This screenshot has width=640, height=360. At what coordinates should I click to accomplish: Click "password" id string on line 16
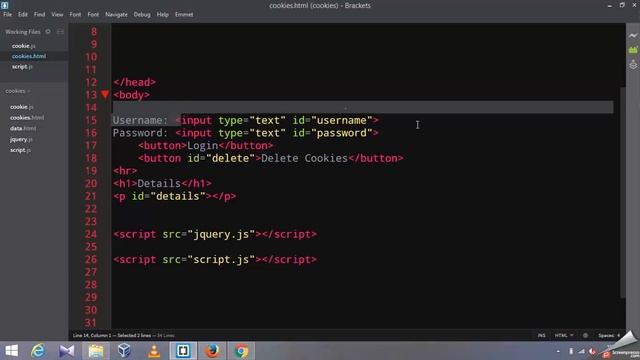[341, 133]
